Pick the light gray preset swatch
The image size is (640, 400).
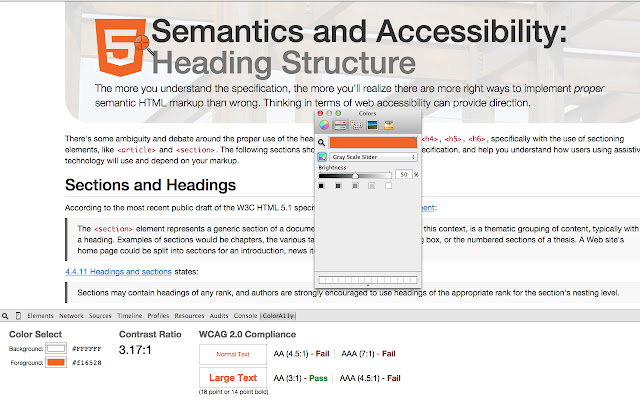pos(371,186)
